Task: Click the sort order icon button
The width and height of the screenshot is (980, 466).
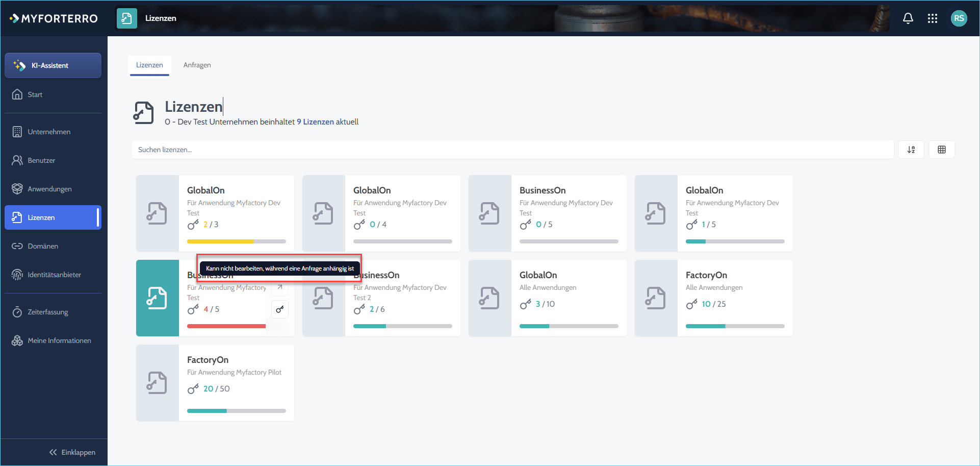Action: [911, 150]
